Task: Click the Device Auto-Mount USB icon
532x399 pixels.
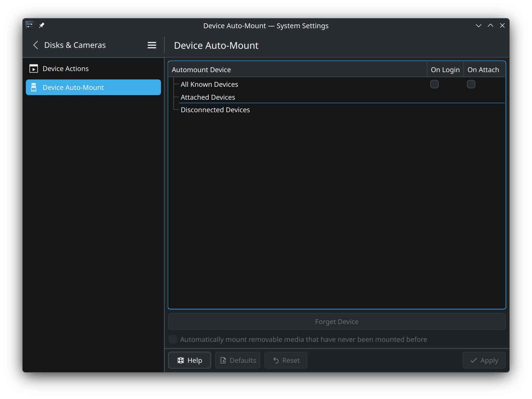Action: 33,87
